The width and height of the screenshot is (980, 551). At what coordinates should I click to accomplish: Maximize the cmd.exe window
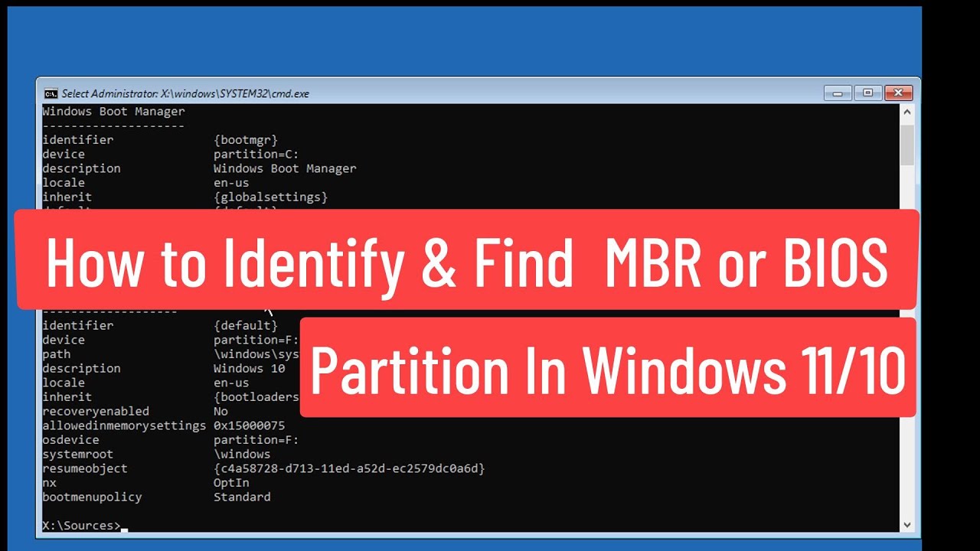(867, 93)
